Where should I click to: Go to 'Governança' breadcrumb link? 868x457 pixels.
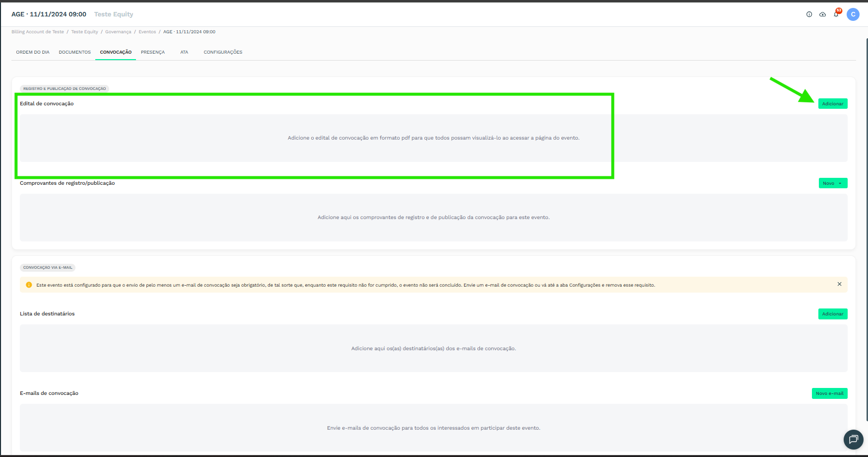tap(118, 32)
